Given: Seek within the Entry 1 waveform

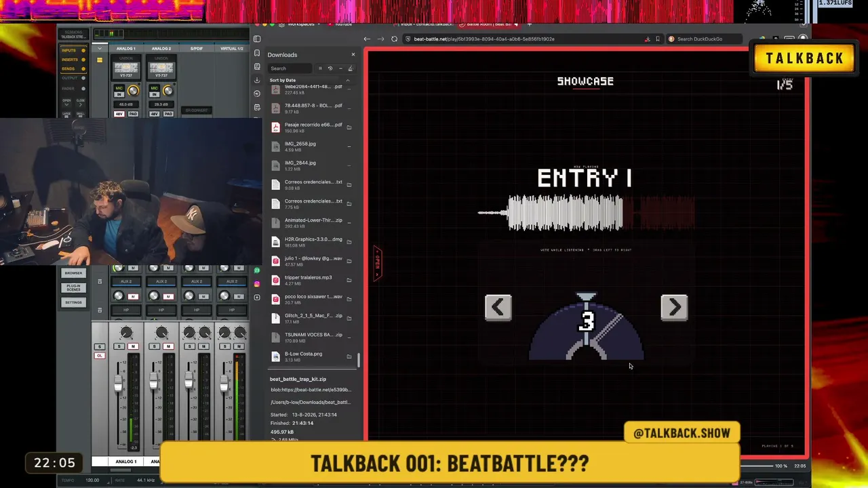Looking at the screenshot, I should click(x=587, y=213).
